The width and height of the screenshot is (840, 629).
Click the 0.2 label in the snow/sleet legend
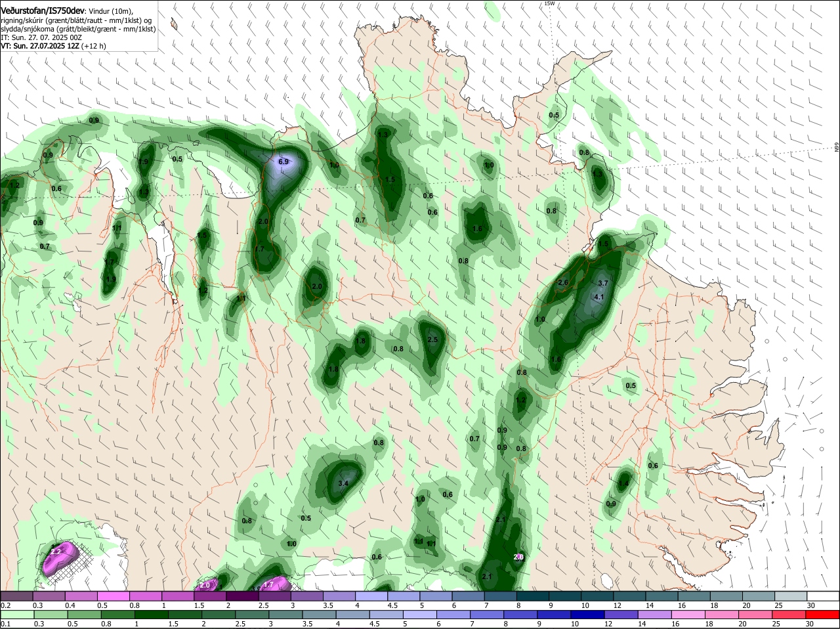coord(5,605)
